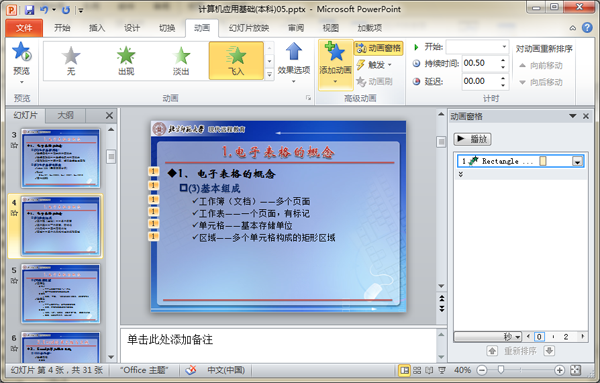The image size is (600, 383).
Task: Toggle the 动画窗格 pane button
Action: coord(378,48)
